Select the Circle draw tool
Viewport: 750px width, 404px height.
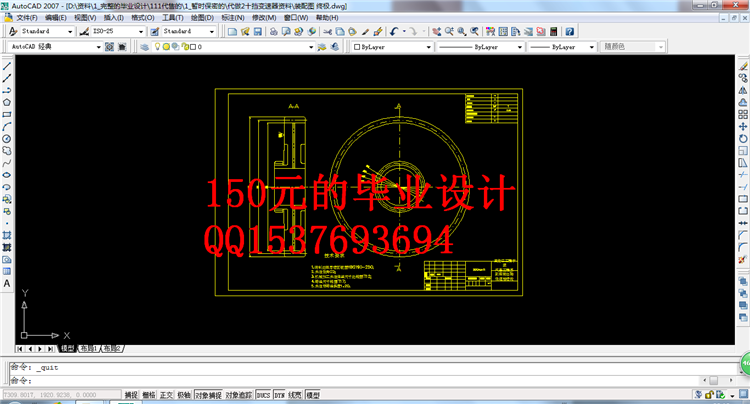7,139
